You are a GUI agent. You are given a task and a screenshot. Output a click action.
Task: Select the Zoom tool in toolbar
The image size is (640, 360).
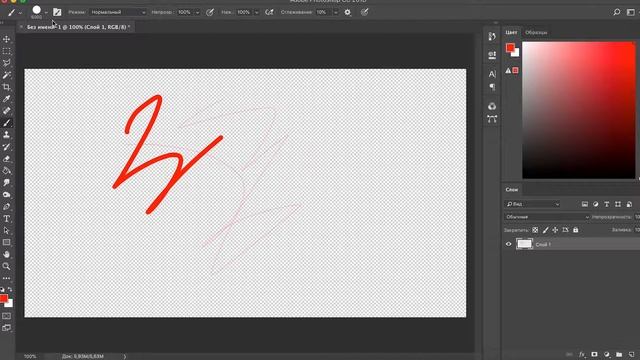pyautogui.click(x=7, y=266)
